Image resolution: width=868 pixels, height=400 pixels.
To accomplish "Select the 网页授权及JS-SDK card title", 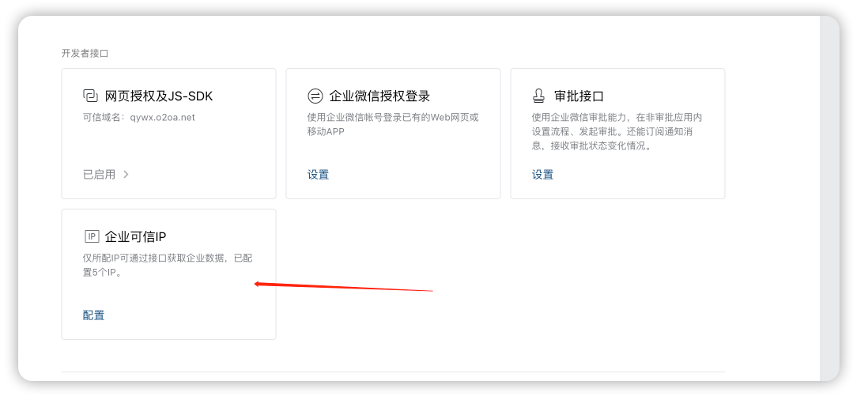I will (x=159, y=96).
